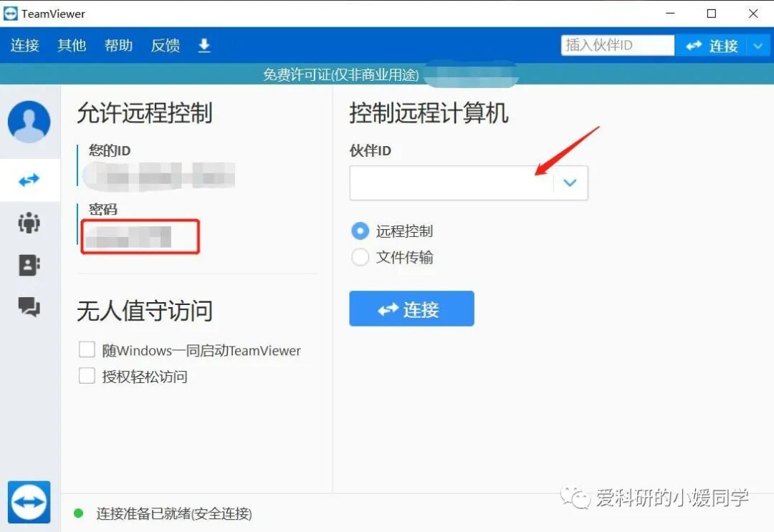
Task: Close the TeamViewer window
Action: pos(753,14)
